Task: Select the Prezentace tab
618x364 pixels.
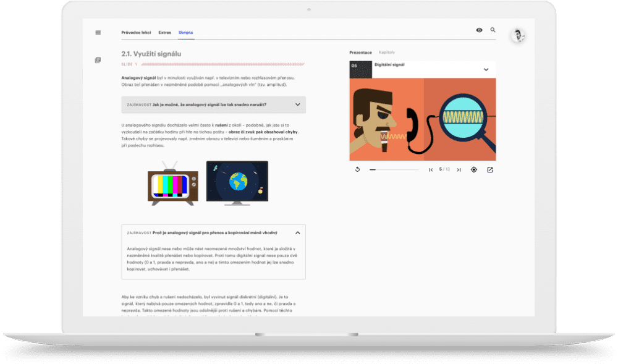Action: point(360,53)
